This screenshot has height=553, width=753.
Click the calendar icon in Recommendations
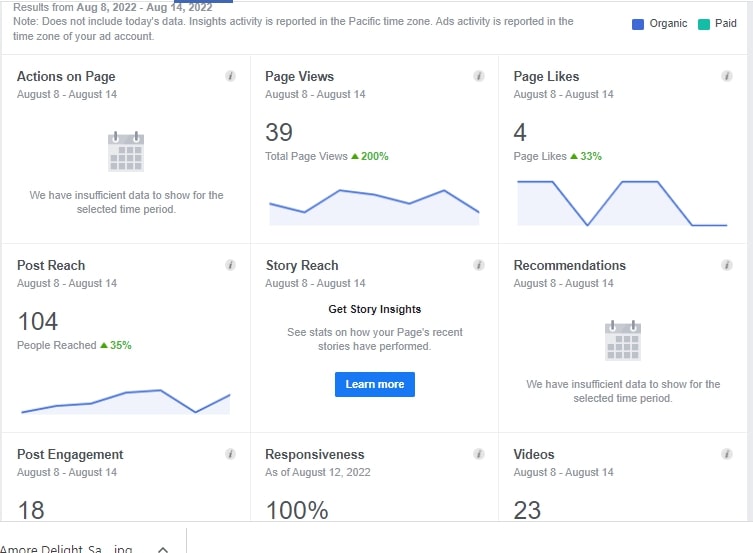(623, 341)
